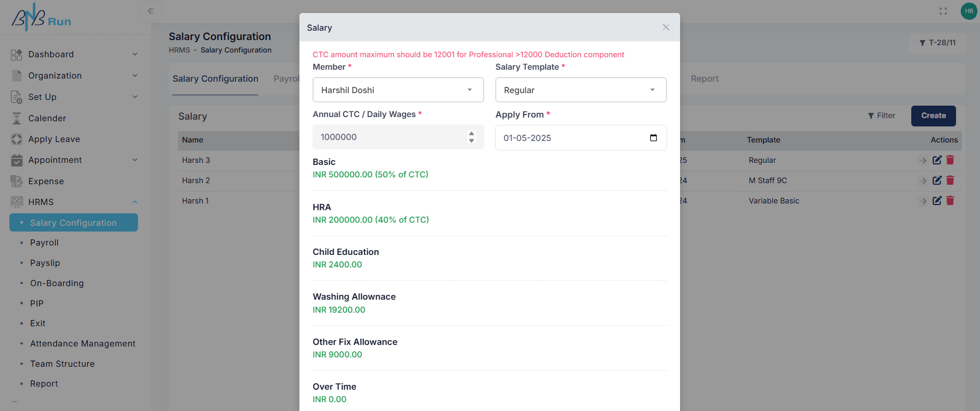Open the Member dropdown showing Harshil Doshi
The image size is (980, 411).
point(398,90)
